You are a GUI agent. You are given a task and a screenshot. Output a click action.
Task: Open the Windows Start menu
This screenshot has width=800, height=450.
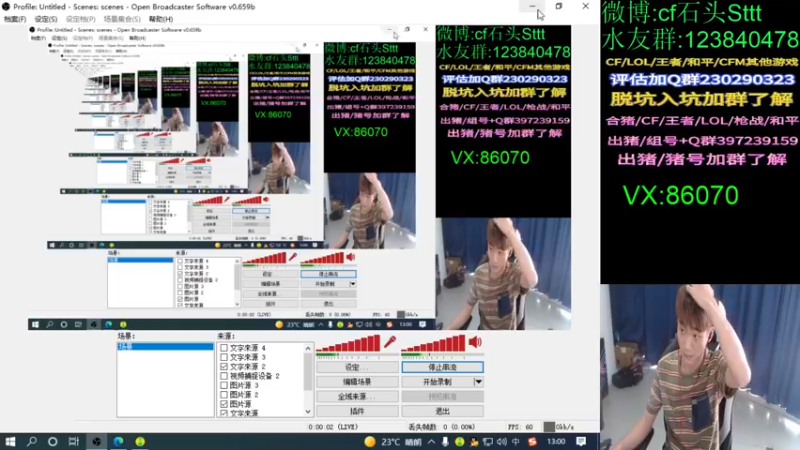10,442
